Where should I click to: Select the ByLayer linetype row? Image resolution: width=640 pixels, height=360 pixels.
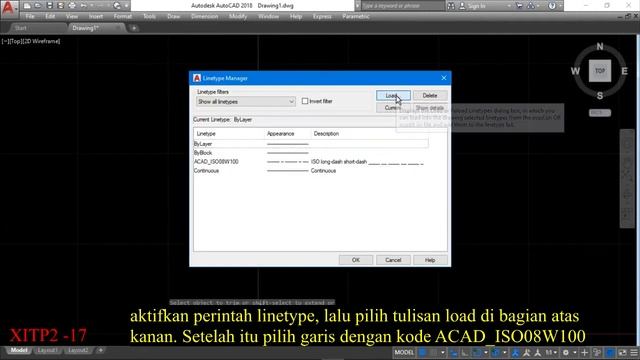[311, 144]
